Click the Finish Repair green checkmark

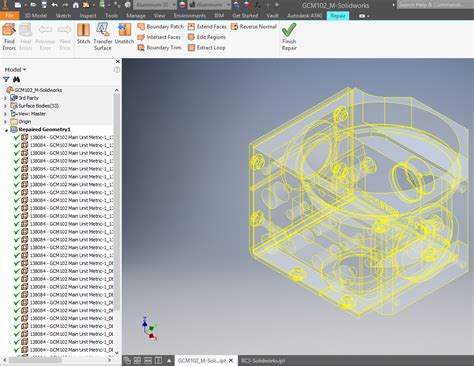tap(289, 37)
